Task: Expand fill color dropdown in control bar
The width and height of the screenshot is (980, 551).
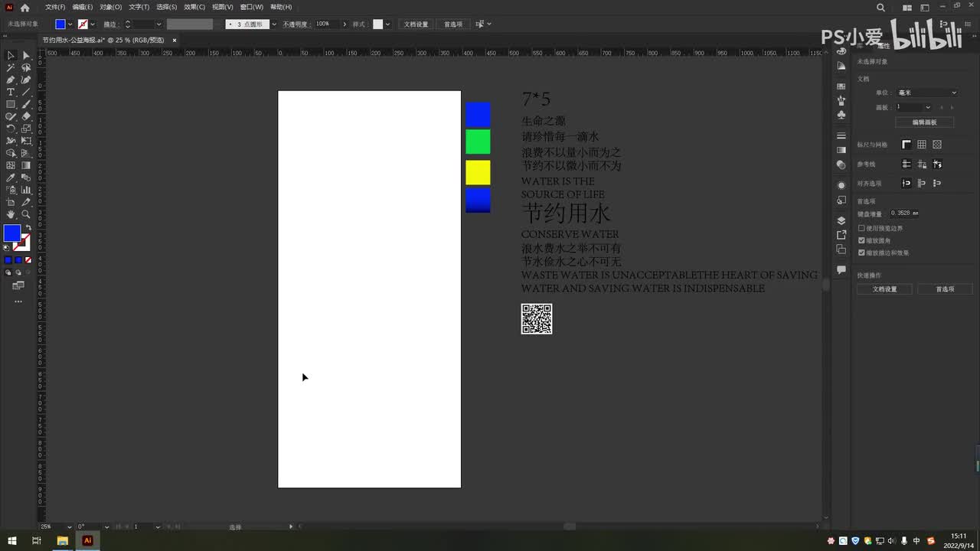Action: 70,24
